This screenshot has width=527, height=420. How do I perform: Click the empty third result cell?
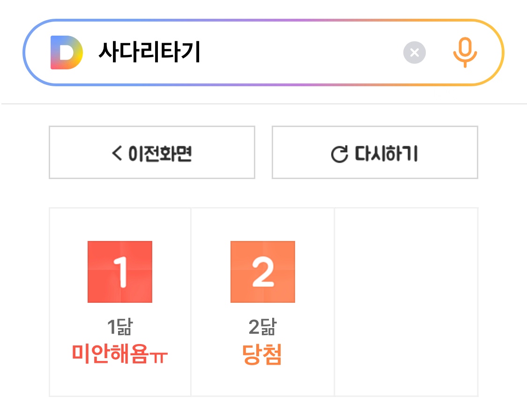click(x=406, y=302)
